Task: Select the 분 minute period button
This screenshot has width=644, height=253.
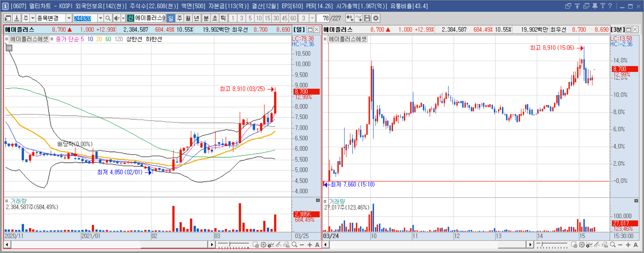Action: [x=206, y=18]
